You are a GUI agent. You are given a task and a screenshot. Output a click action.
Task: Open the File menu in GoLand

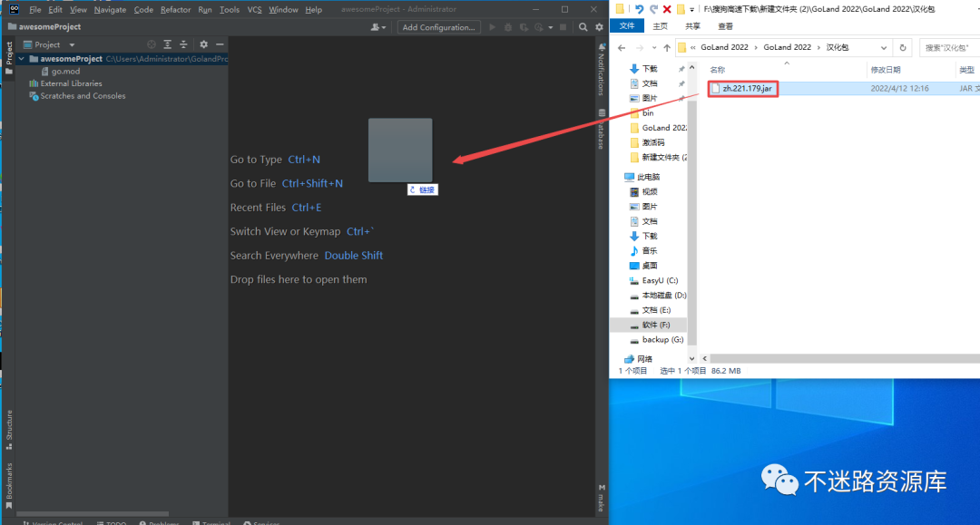pyautogui.click(x=35, y=9)
